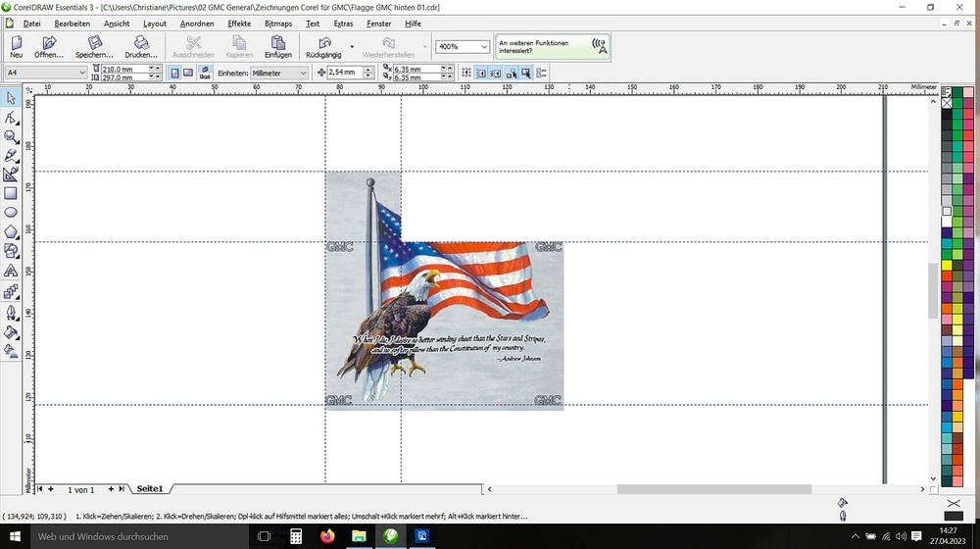980x549 pixels.
Task: Open the Anordnen menu
Action: click(197, 24)
